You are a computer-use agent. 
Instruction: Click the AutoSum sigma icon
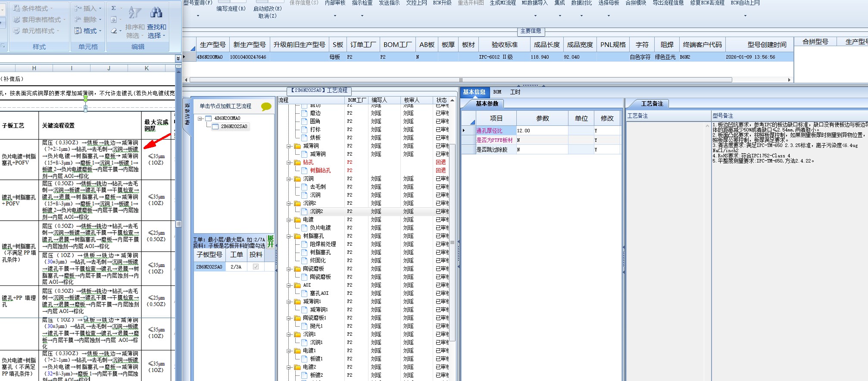pos(114,8)
